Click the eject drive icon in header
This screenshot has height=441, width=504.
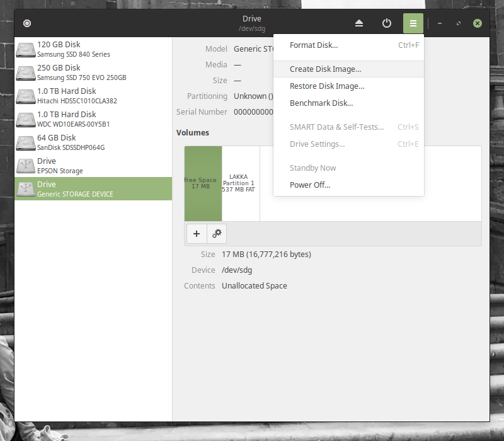coord(359,23)
